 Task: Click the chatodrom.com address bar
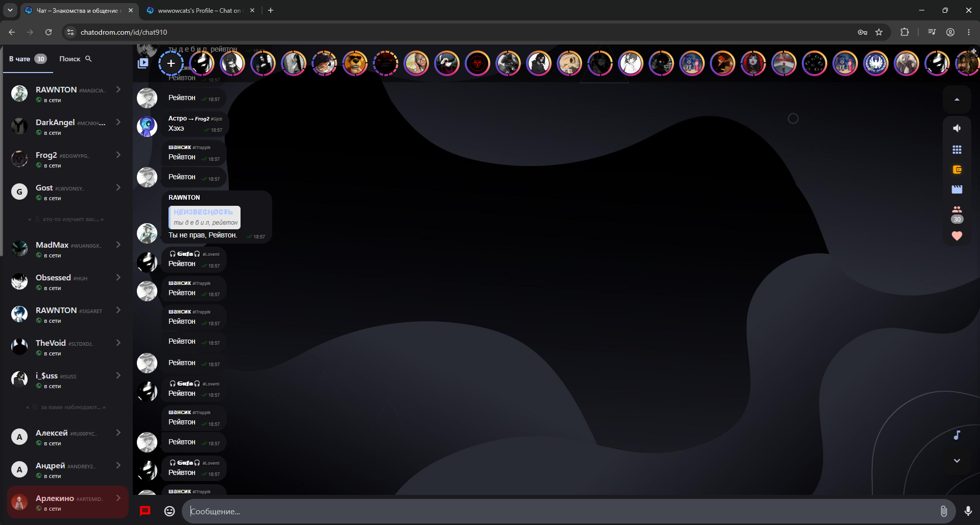coord(460,32)
